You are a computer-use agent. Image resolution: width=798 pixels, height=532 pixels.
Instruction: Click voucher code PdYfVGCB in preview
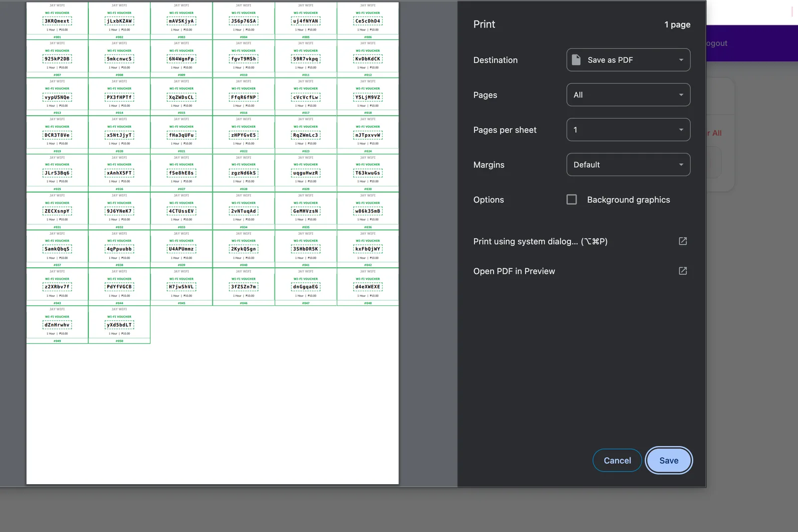(119, 287)
